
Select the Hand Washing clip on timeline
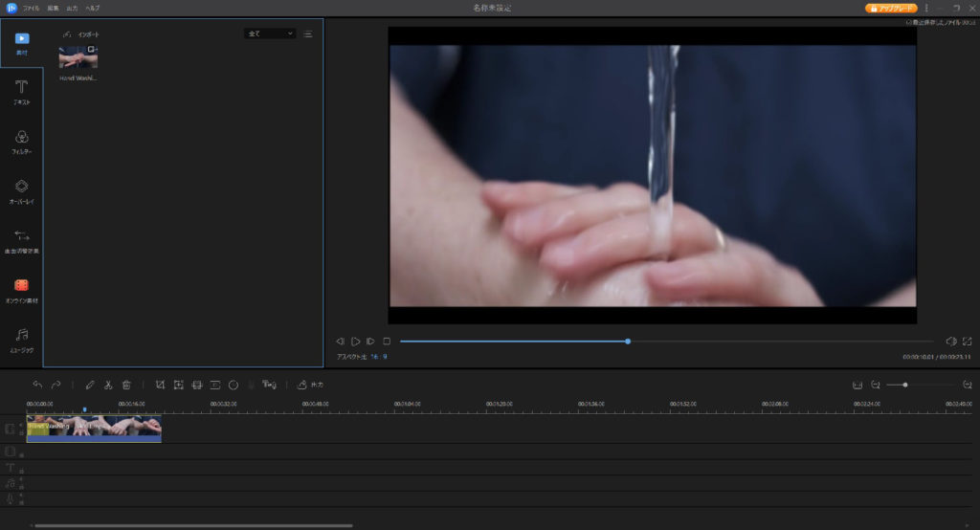tap(94, 430)
